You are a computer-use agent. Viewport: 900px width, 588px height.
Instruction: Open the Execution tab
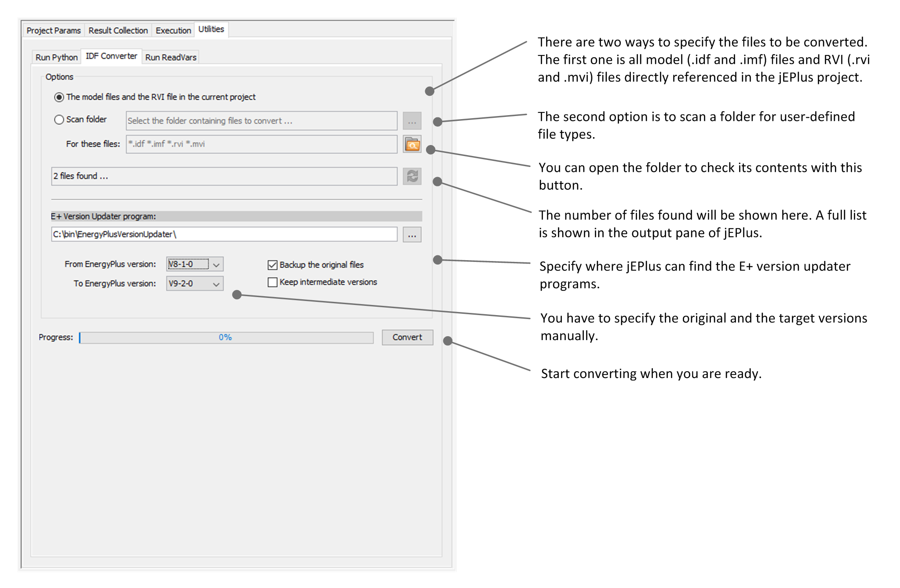[173, 30]
